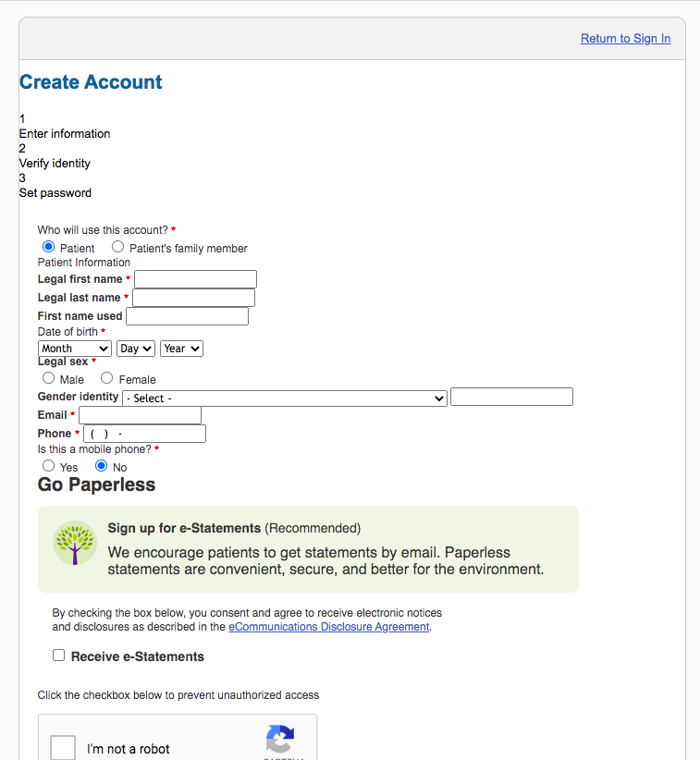Choose Patient's family member option
This screenshot has width=700, height=760.
[x=118, y=247]
